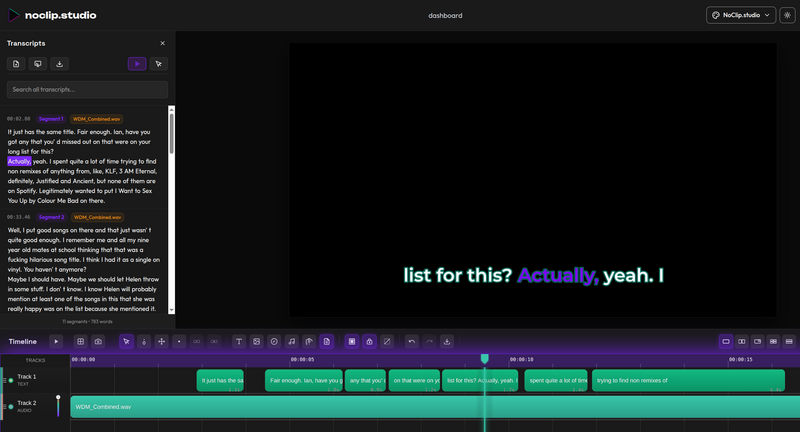
Task: Add an image using the picture icon
Action: [x=257, y=342]
